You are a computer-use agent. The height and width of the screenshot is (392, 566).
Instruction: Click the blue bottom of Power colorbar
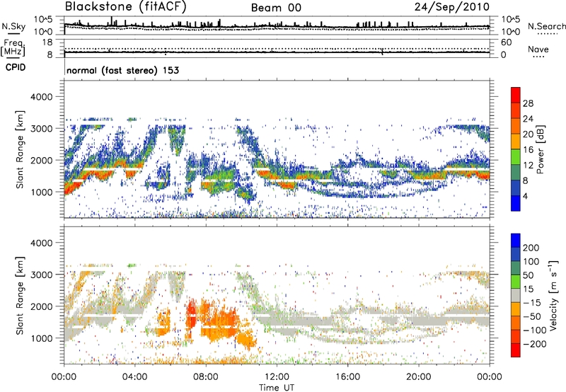tap(516, 203)
